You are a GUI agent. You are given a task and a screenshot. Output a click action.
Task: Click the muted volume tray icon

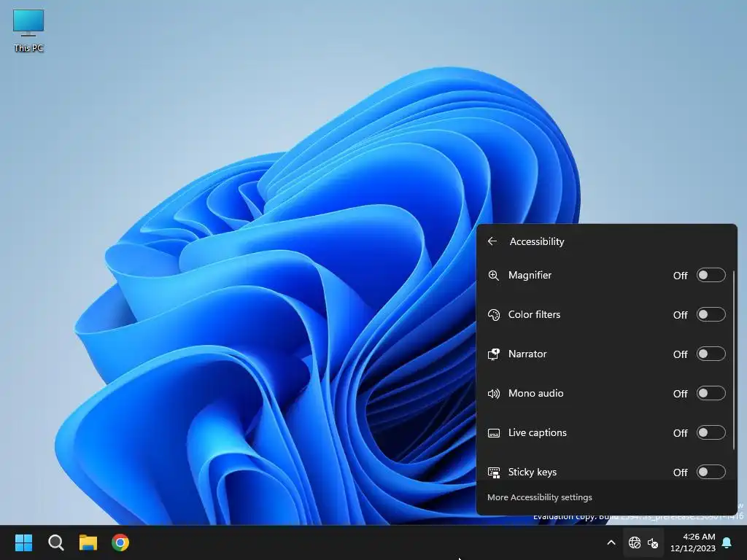(653, 542)
